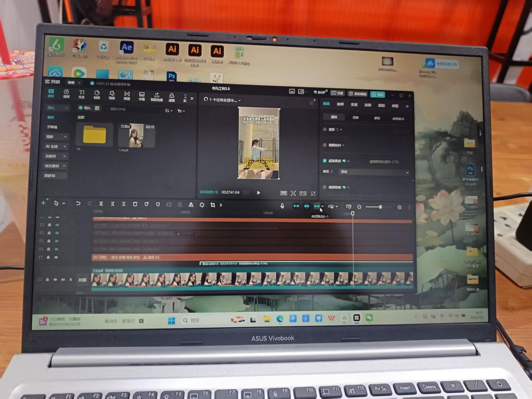The height and width of the screenshot is (399, 532).
Task: Enable the 视频防抖 stabilization checkbox
Action: coord(325,145)
